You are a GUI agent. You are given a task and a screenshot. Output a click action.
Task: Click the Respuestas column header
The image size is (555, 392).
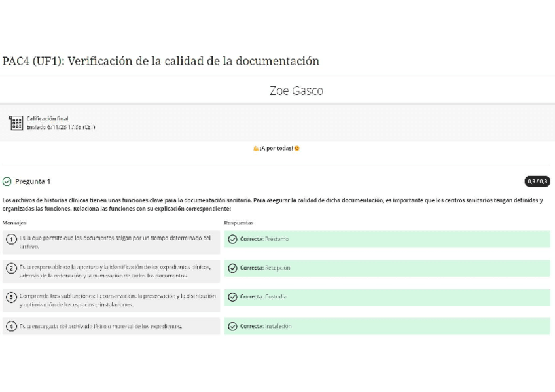(239, 223)
